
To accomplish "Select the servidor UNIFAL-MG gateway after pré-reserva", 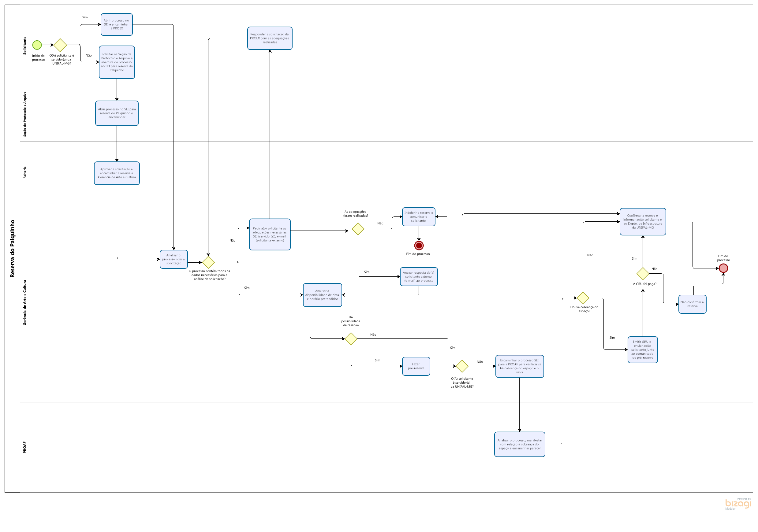I will [462, 366].
